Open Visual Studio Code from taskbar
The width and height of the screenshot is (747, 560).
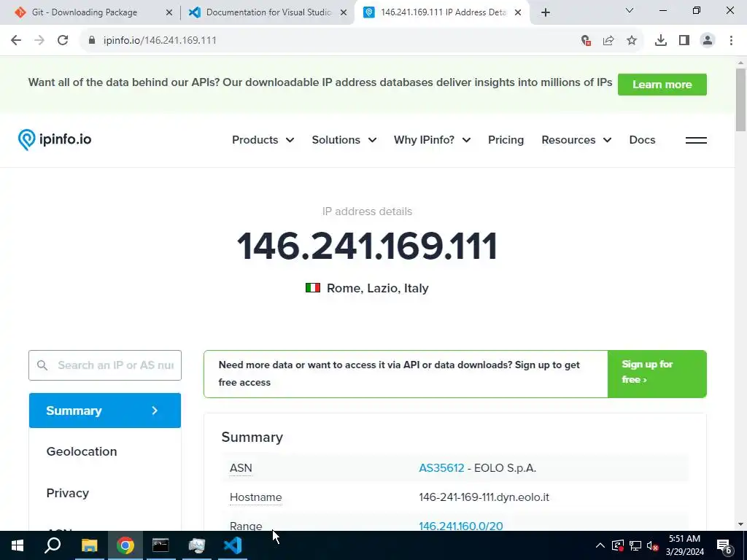233,545
